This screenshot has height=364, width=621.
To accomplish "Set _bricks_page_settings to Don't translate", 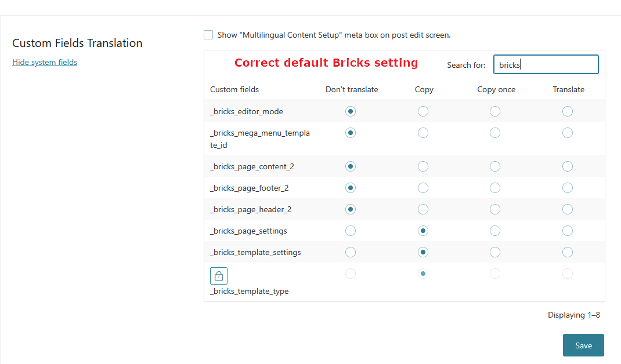I will pyautogui.click(x=351, y=231).
